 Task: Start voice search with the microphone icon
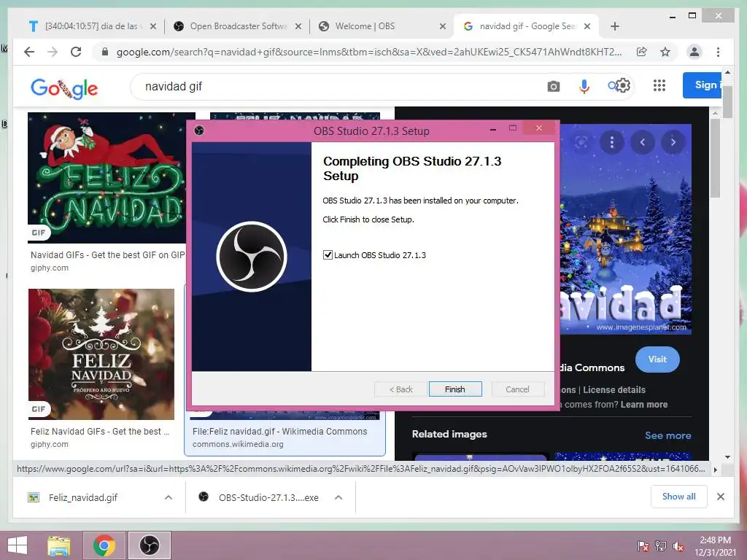click(x=584, y=86)
